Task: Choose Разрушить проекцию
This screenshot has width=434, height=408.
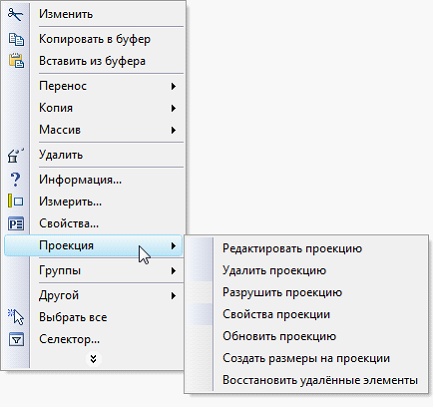Action: point(282,293)
